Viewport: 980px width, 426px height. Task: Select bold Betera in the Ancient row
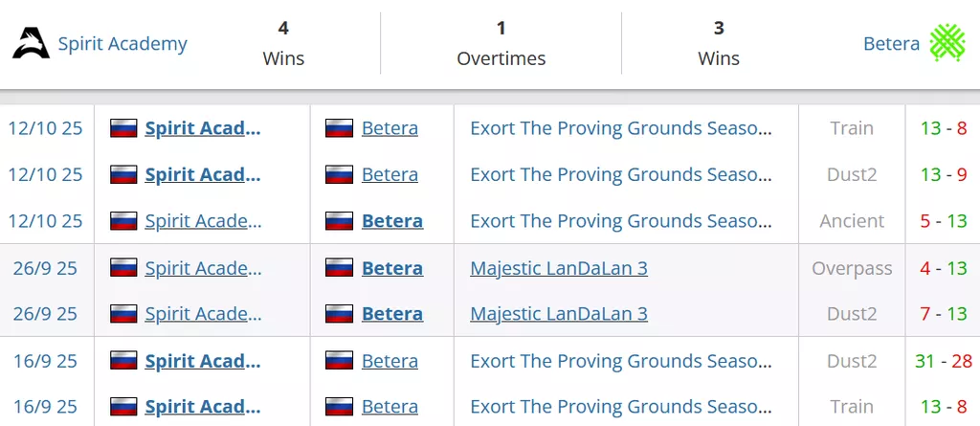click(392, 221)
